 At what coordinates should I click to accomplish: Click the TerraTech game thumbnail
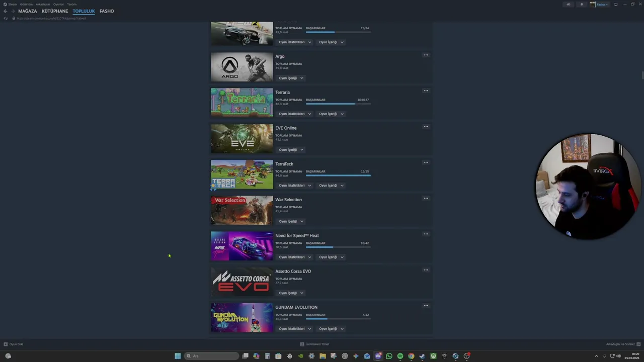[242, 174]
